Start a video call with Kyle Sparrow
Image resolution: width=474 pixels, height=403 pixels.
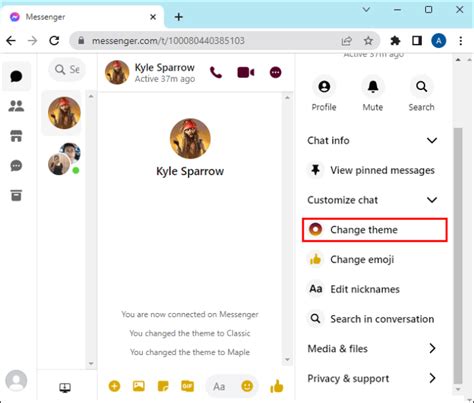(x=246, y=72)
